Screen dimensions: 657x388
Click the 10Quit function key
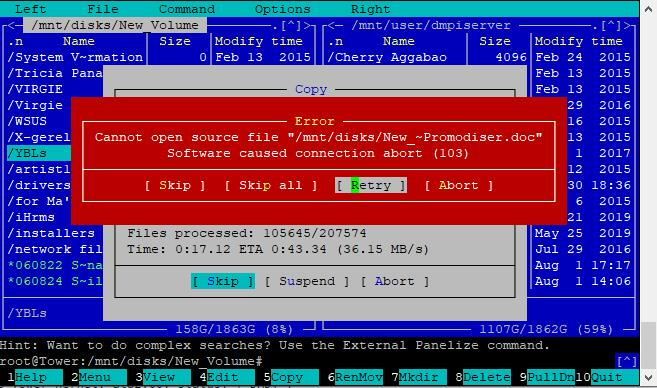[x=607, y=377]
